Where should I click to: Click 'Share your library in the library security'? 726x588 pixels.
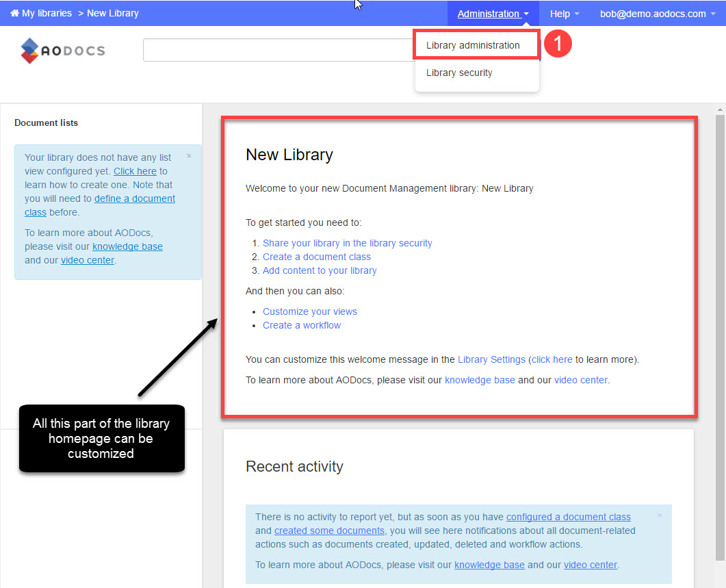[347, 243]
